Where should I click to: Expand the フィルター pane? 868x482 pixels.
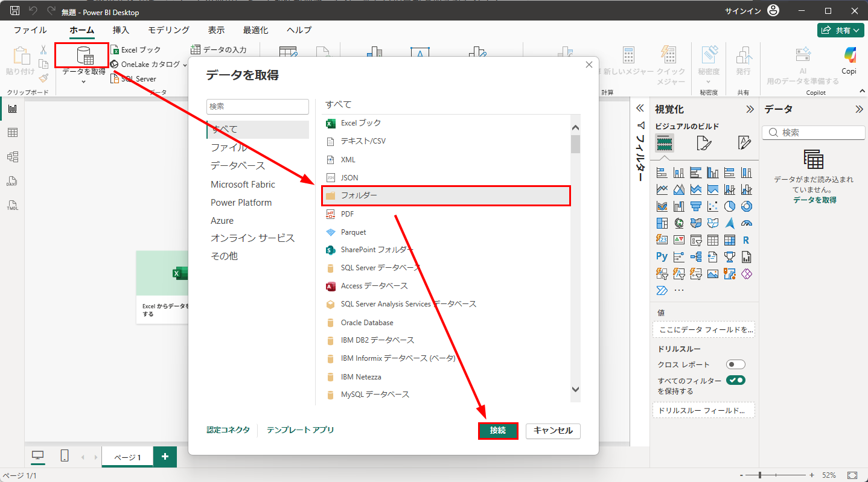(640, 109)
